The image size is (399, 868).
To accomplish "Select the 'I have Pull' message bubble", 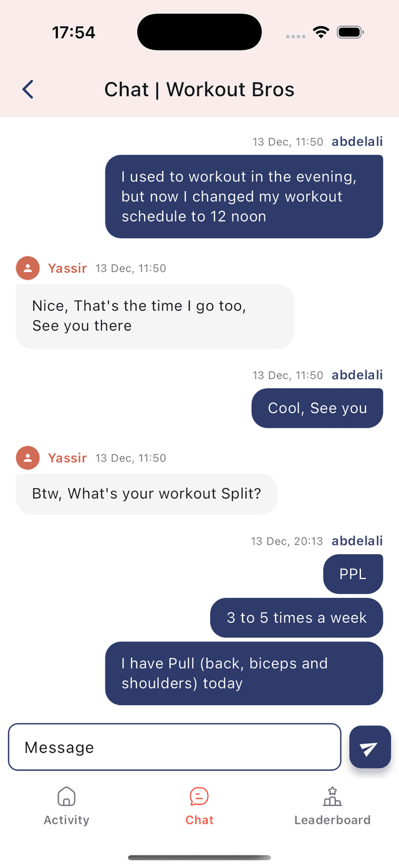I will [x=244, y=673].
